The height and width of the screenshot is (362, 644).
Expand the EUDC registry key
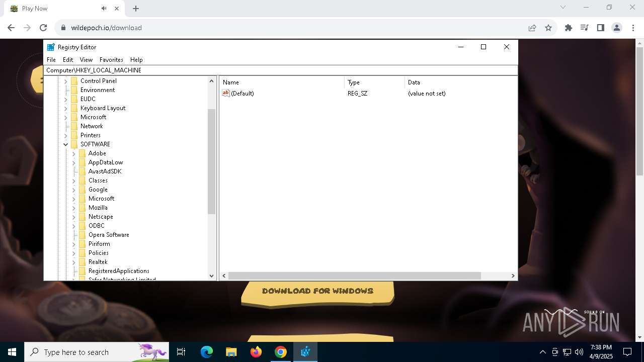pos(65,99)
